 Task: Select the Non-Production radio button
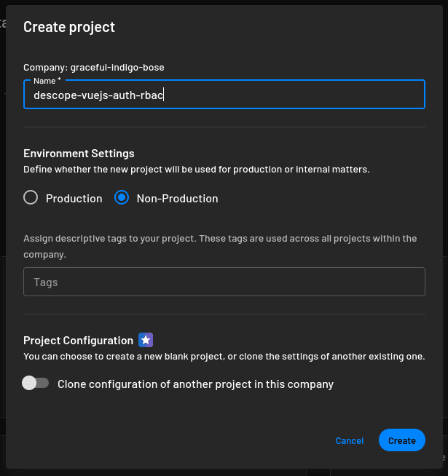pyautogui.click(x=122, y=198)
